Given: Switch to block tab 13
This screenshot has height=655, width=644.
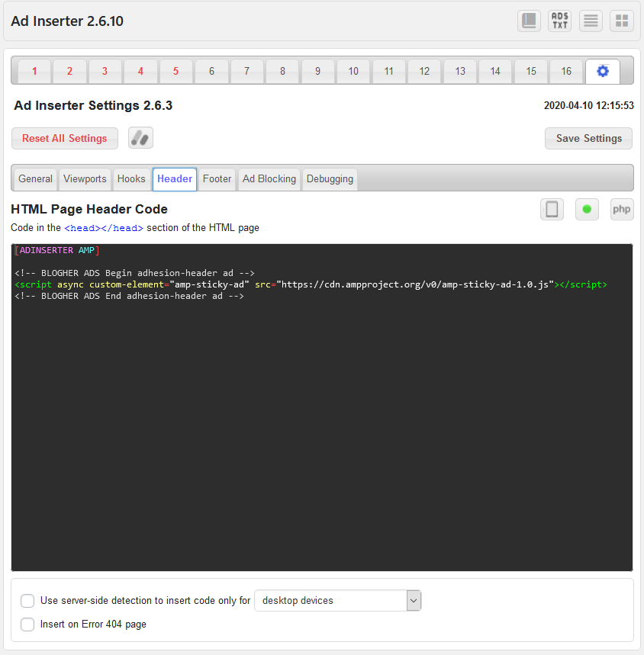Looking at the screenshot, I should click(459, 71).
